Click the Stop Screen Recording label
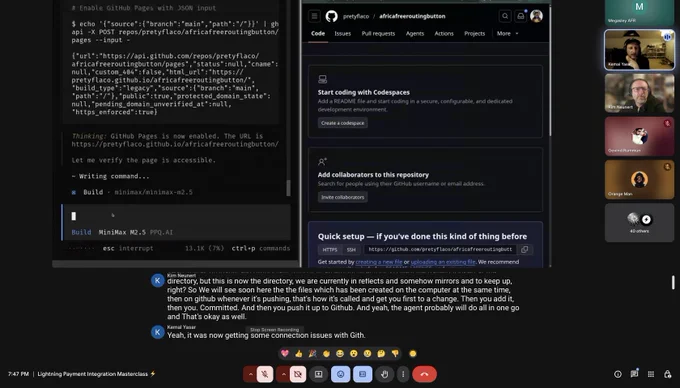 click(x=275, y=330)
